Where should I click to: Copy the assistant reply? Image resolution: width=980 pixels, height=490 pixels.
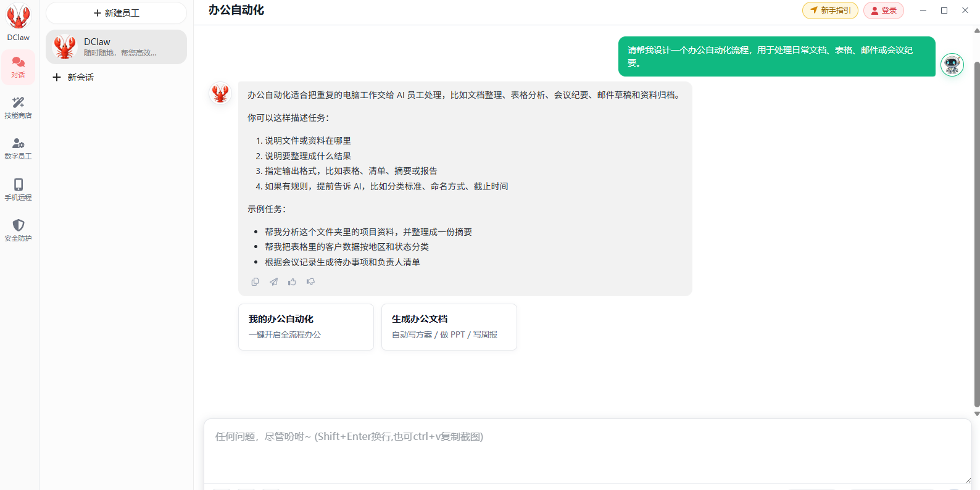pyautogui.click(x=255, y=282)
